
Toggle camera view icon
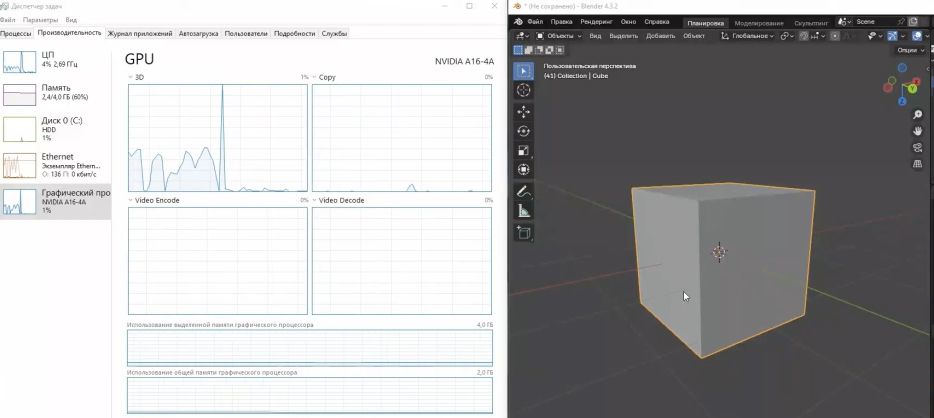[917, 148]
